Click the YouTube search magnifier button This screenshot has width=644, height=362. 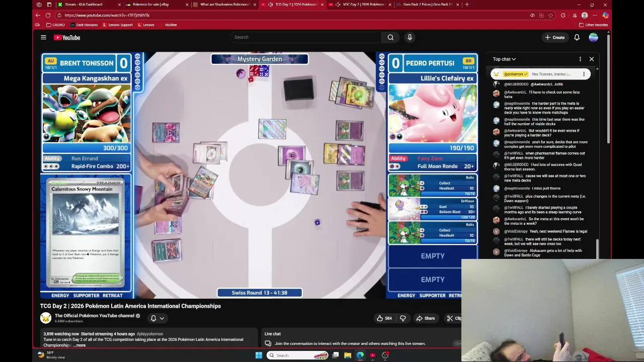point(390,37)
